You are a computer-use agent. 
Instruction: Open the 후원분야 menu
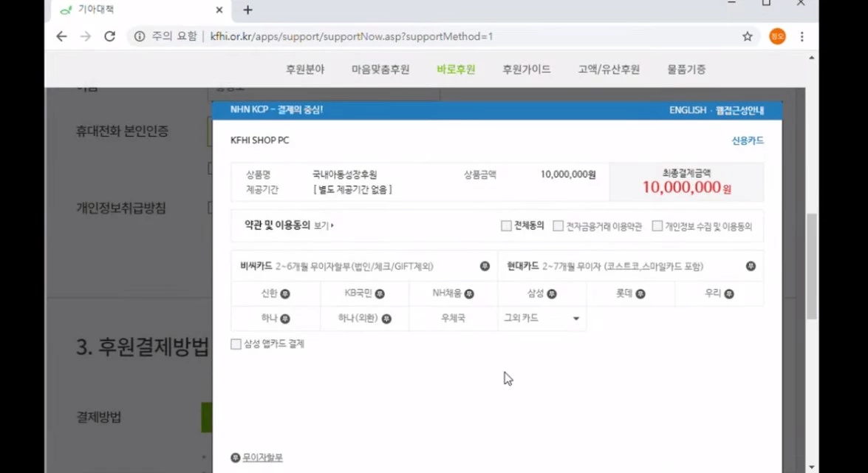pyautogui.click(x=305, y=69)
